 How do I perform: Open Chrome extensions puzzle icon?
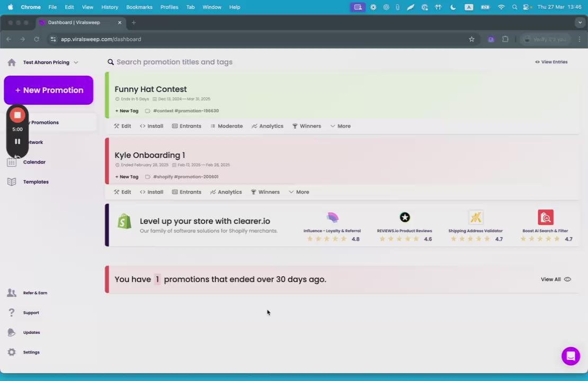coord(505,39)
